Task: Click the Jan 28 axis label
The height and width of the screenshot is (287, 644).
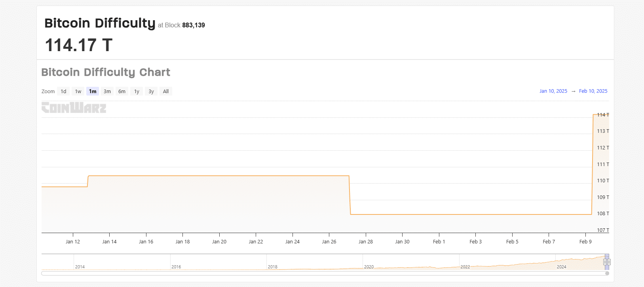Action: tap(366, 241)
